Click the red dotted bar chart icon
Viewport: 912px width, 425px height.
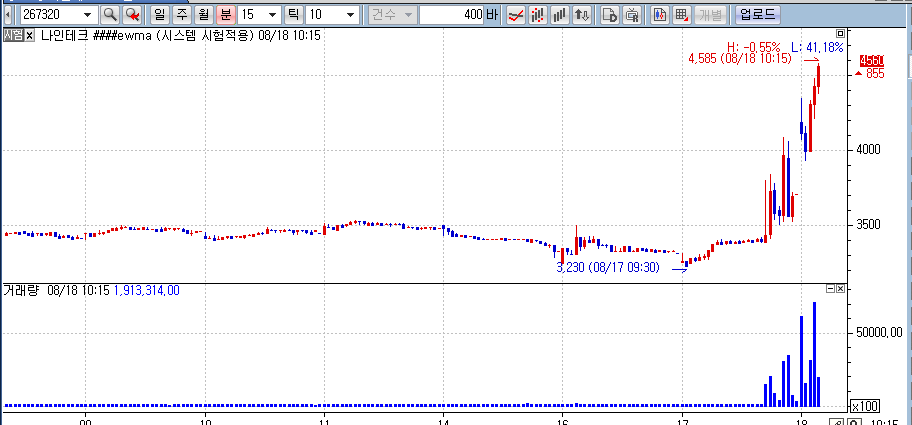[538, 15]
